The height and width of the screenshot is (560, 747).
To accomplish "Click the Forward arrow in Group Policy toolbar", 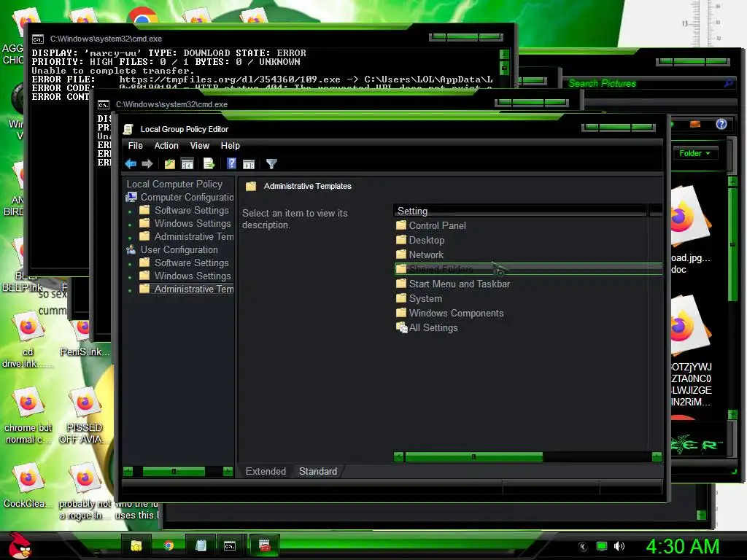I will pyautogui.click(x=147, y=164).
